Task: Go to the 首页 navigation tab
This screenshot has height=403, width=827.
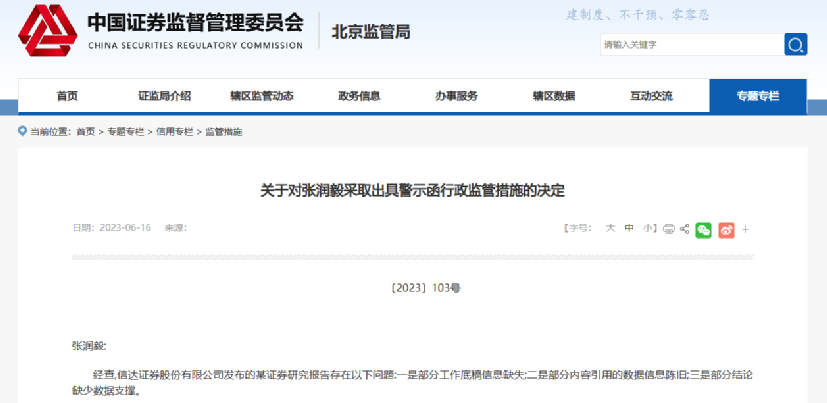Action: coord(67,96)
